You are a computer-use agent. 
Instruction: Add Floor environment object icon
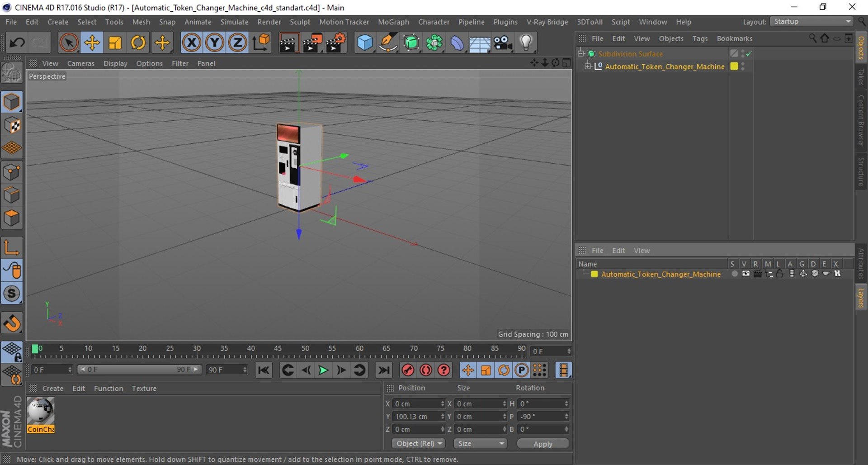480,43
